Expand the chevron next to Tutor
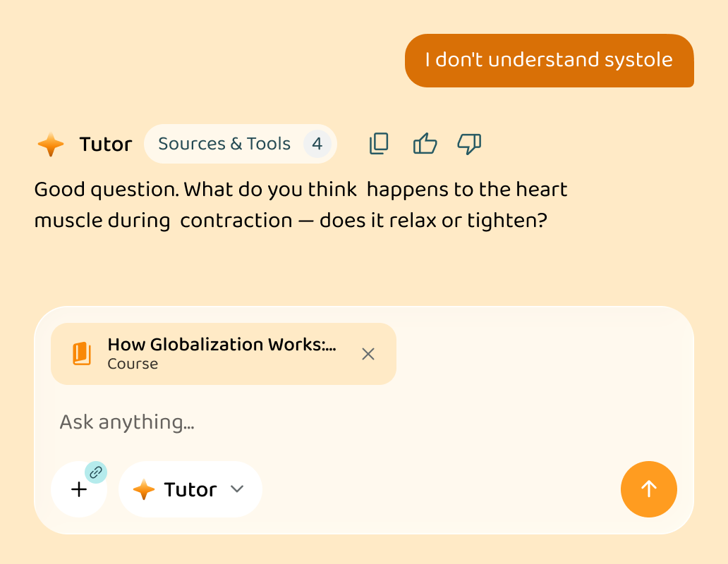Image resolution: width=728 pixels, height=564 pixels. click(x=237, y=489)
